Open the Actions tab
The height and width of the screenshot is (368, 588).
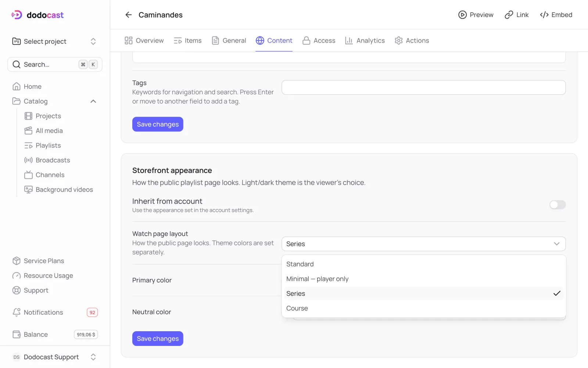tap(412, 40)
